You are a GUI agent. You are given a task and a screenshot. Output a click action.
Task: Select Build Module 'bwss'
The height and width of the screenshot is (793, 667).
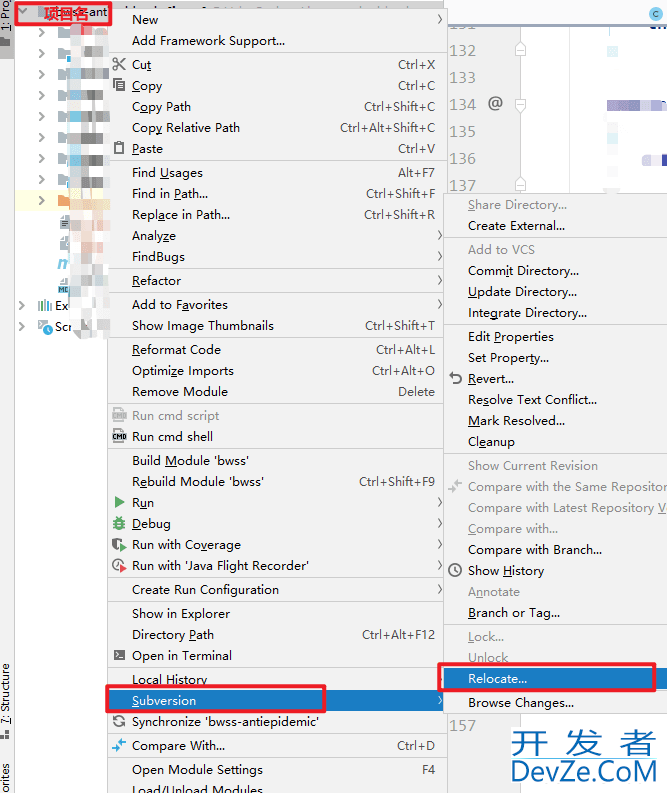[277, 460]
